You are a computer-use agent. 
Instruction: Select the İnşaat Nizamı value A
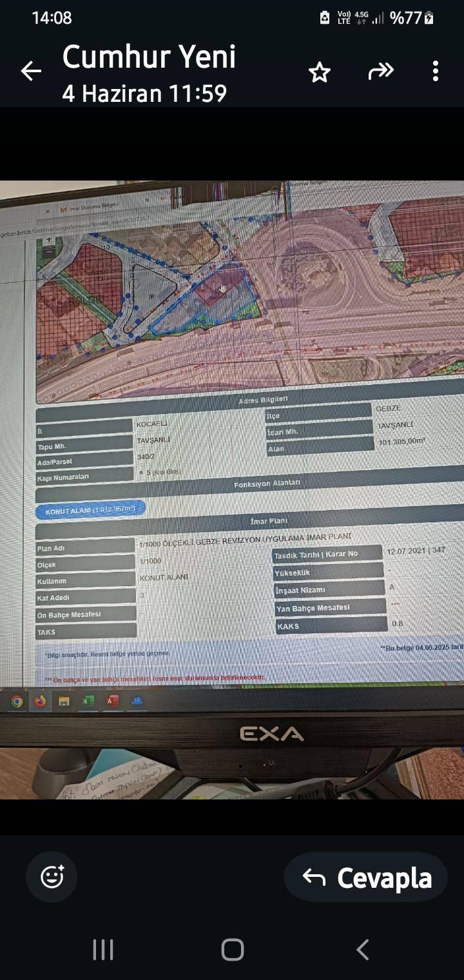(392, 587)
